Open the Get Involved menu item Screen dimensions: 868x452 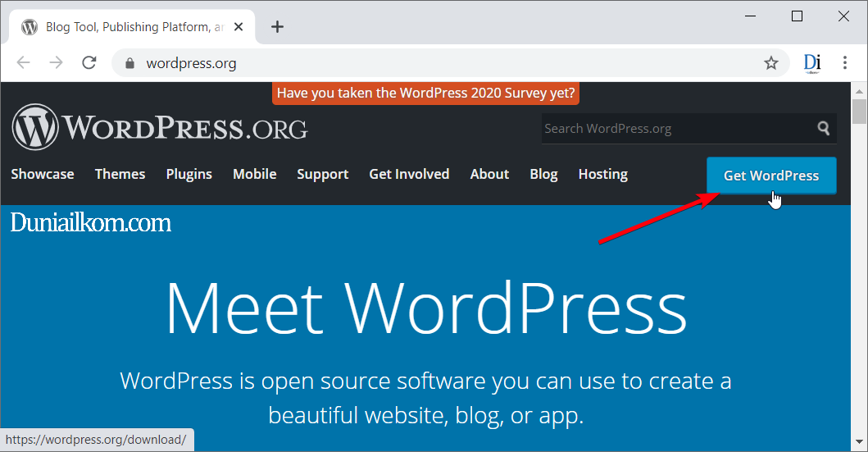[409, 174]
